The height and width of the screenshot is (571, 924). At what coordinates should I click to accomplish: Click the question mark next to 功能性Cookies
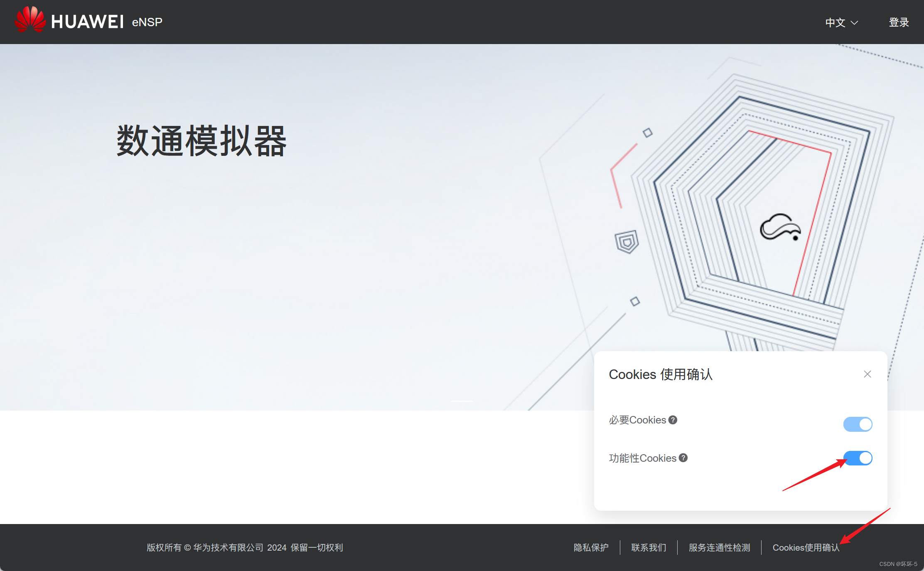pyautogui.click(x=683, y=458)
